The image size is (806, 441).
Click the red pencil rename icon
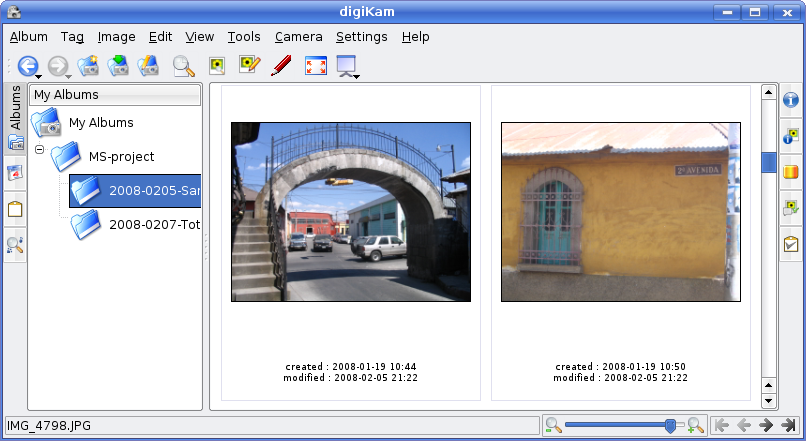[x=281, y=66]
